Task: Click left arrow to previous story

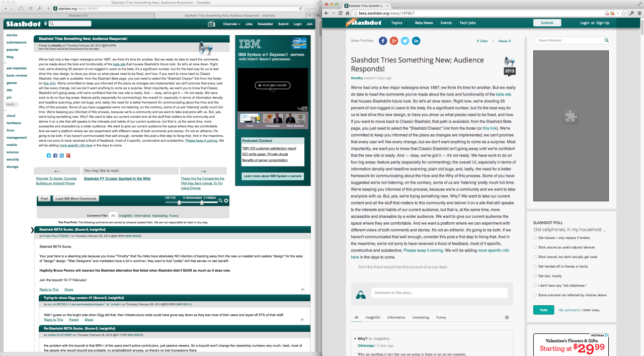Action: pyautogui.click(x=57, y=171)
